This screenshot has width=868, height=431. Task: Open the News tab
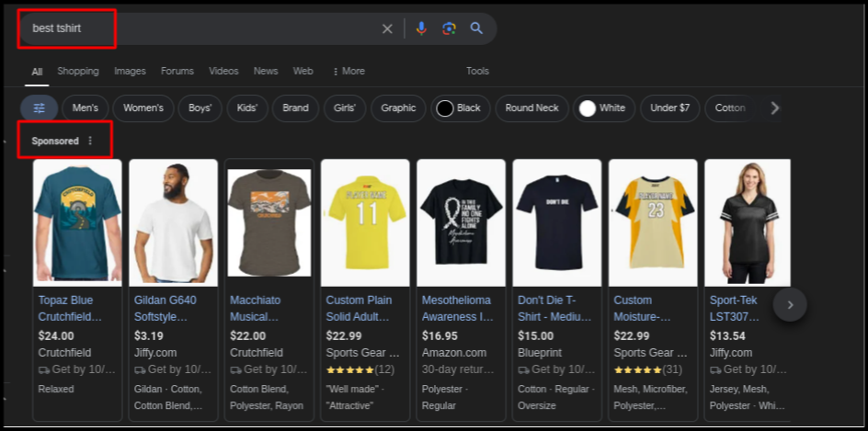(x=266, y=71)
